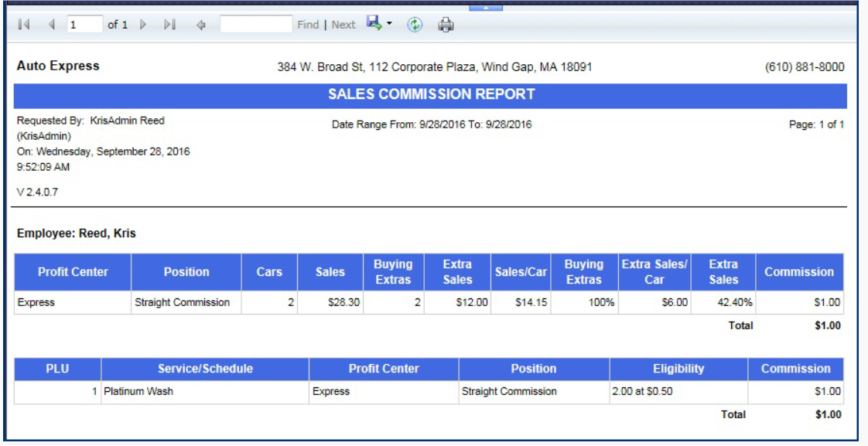
Task: Click the Next search result link
Action: tap(343, 25)
